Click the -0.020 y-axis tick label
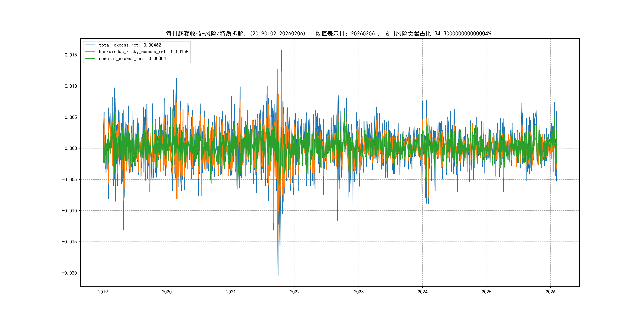 70,273
